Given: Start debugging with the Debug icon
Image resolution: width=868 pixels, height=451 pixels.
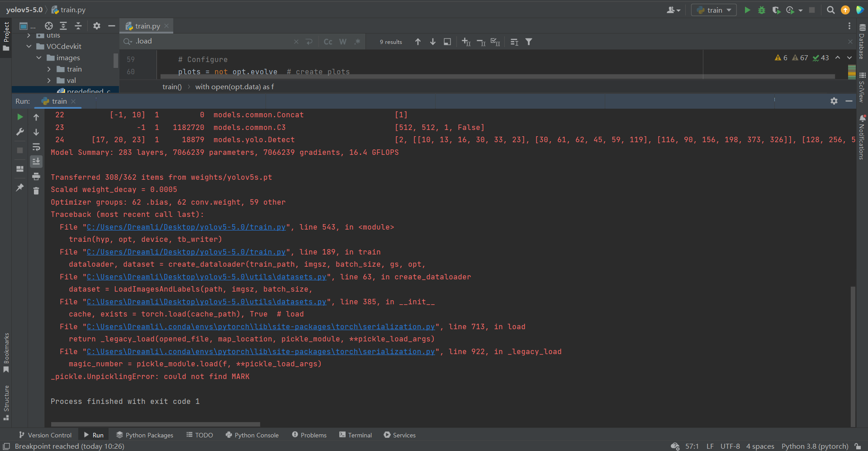Looking at the screenshot, I should 762,10.
